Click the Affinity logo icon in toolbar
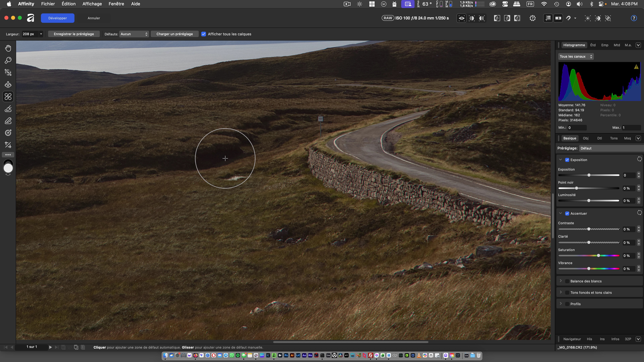Screen dimensions: 644x362 31,18
